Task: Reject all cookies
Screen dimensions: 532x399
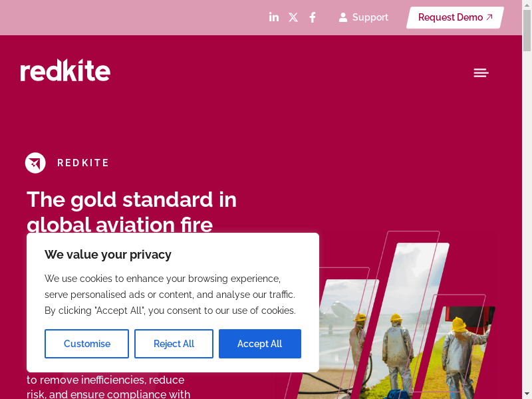Action: [x=174, y=344]
